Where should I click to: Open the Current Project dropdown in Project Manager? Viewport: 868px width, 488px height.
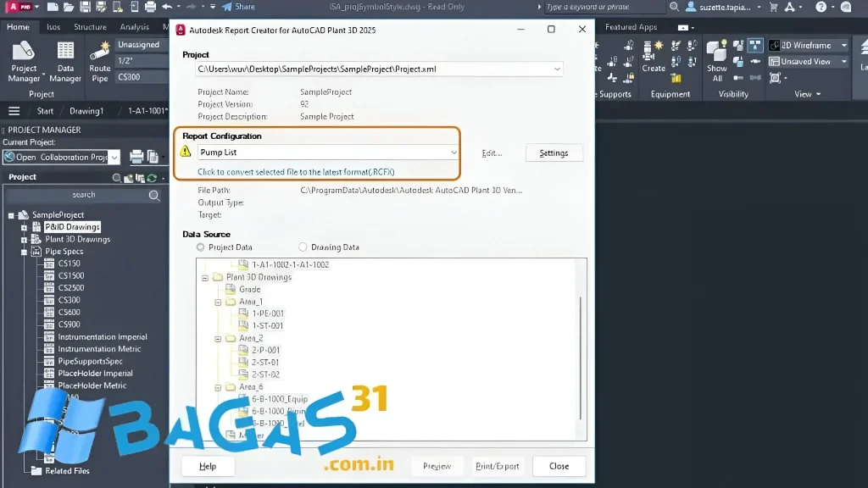tap(114, 157)
